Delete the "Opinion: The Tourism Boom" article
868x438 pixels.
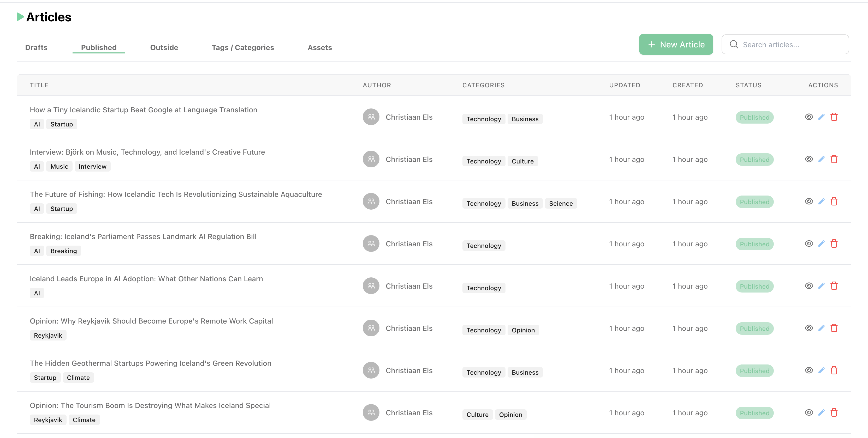click(x=835, y=412)
